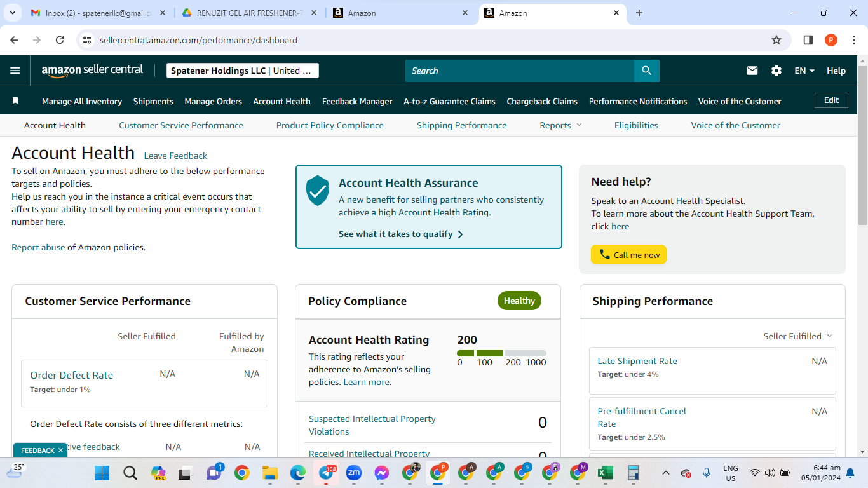The image size is (868, 488).
Task: Click the Leave Feedback link
Action: [x=175, y=156]
